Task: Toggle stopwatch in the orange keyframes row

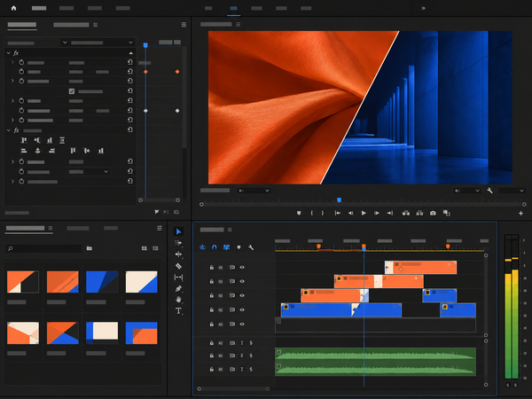Action: [x=21, y=72]
